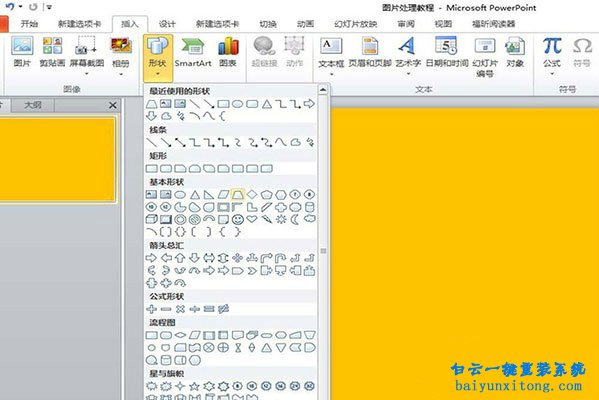The height and width of the screenshot is (400, 599).
Task: Select the division sign in 公式形状
Action: tap(194, 309)
